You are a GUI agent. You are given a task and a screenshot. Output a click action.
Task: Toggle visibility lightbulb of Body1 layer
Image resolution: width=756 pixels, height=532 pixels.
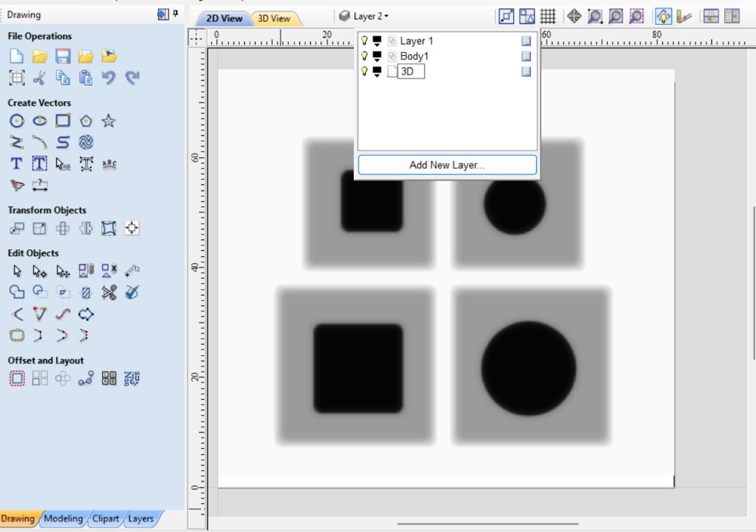[364, 56]
